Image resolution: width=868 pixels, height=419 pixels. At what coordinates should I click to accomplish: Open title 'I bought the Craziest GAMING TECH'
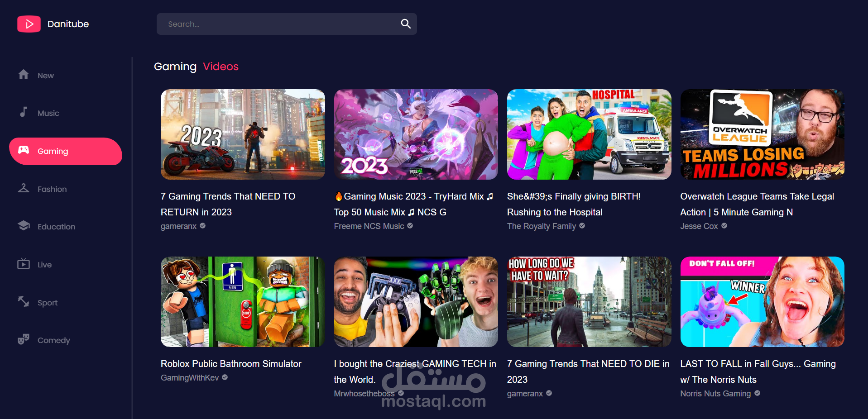coord(415,371)
